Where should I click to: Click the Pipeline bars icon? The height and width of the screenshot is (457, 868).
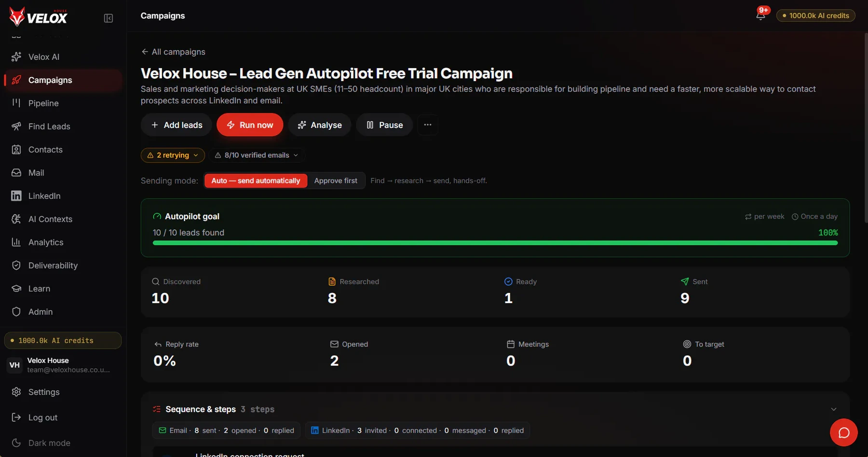pos(16,103)
